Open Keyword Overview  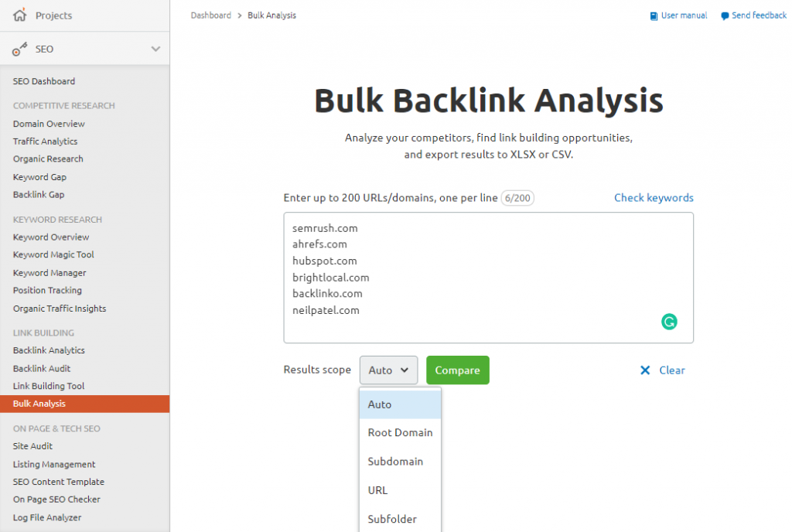click(x=51, y=237)
